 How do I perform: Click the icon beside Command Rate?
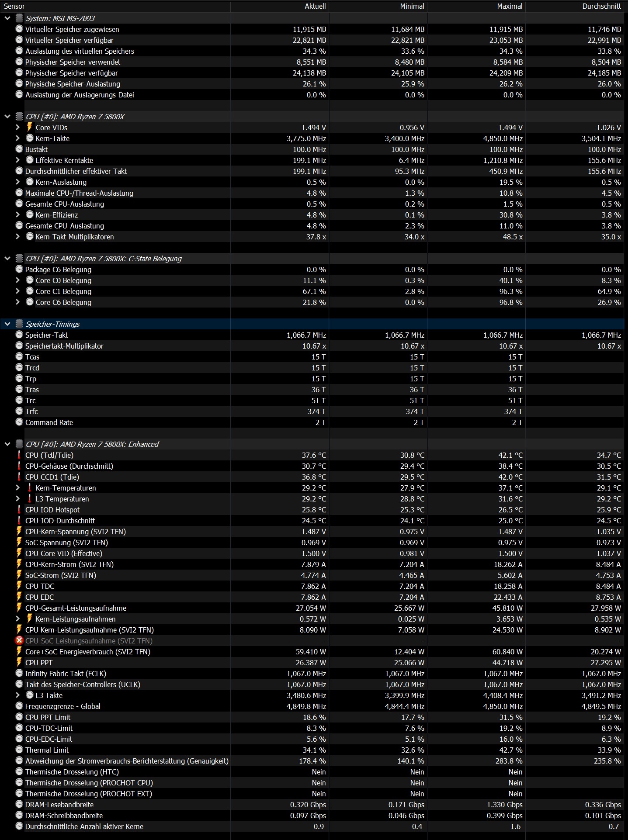pos(19,422)
